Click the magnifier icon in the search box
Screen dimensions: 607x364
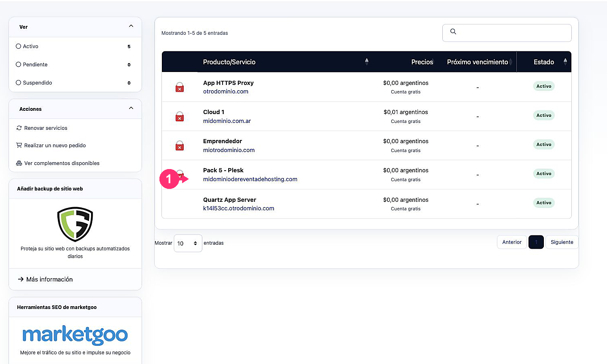pyautogui.click(x=453, y=32)
